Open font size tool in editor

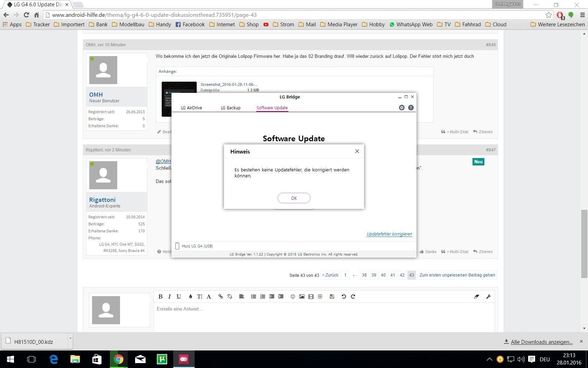(x=199, y=297)
